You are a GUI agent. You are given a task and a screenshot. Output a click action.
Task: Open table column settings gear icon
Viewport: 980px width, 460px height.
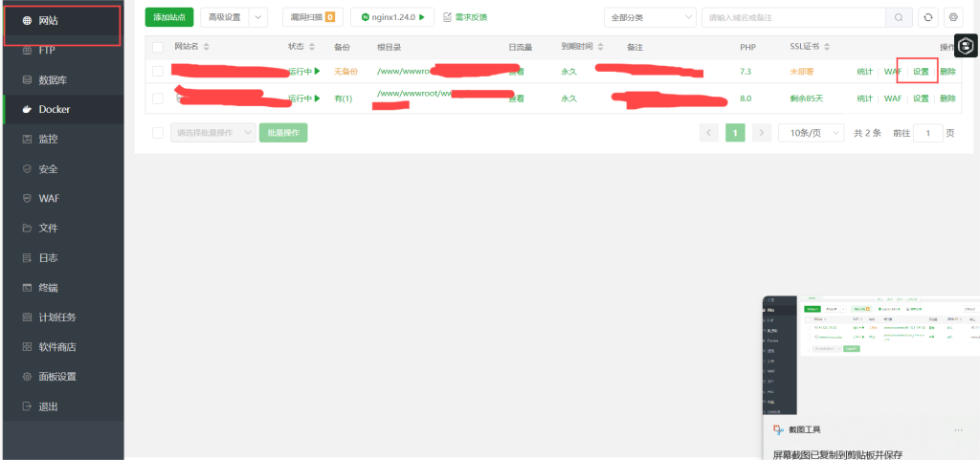(953, 17)
